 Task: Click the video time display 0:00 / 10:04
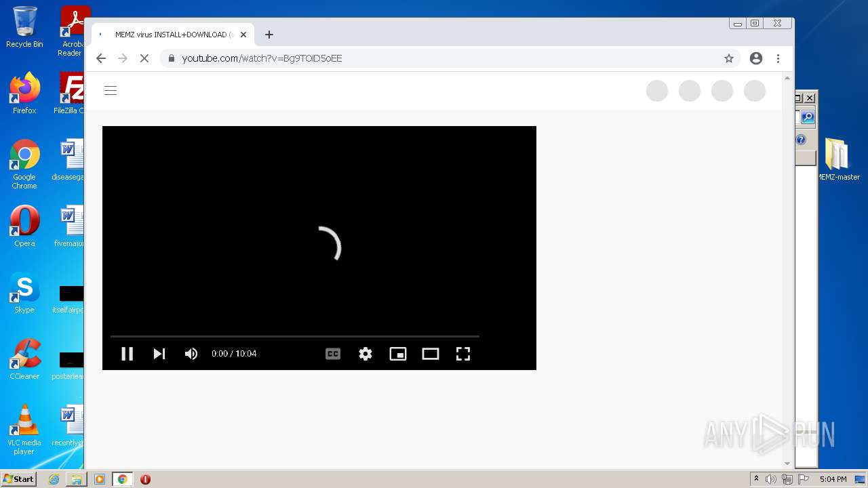coord(234,354)
